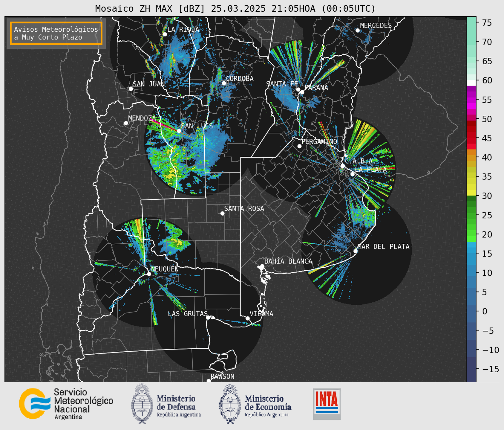Click the green echo patch north of Mar del Plata

[x=363, y=216]
